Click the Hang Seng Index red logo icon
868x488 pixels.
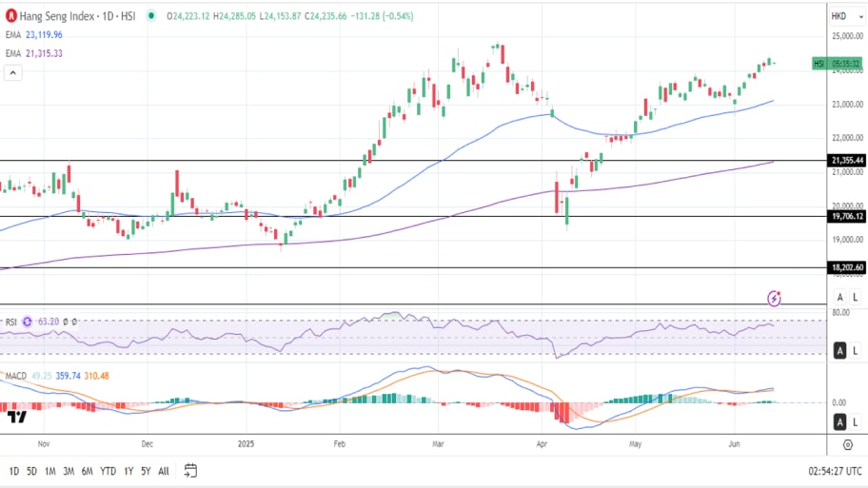pos(10,16)
